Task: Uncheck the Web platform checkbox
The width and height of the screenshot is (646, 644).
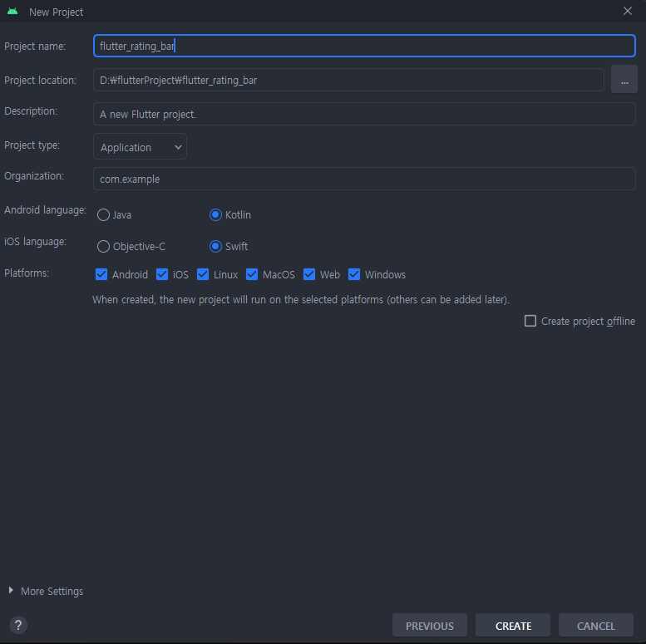Action: 309,274
